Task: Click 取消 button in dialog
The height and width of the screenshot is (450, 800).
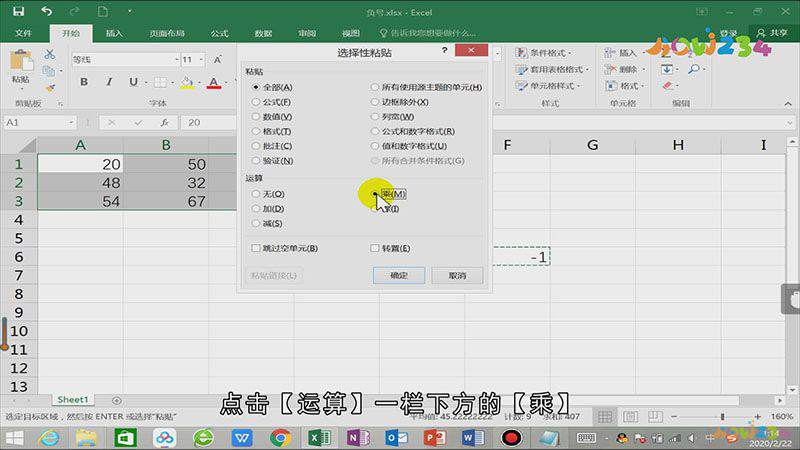Action: (x=457, y=276)
